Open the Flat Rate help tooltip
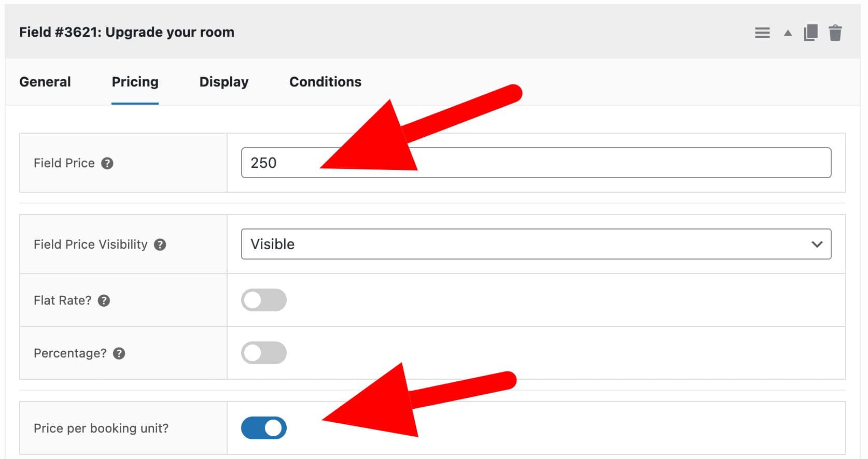868x459 pixels. pos(104,300)
